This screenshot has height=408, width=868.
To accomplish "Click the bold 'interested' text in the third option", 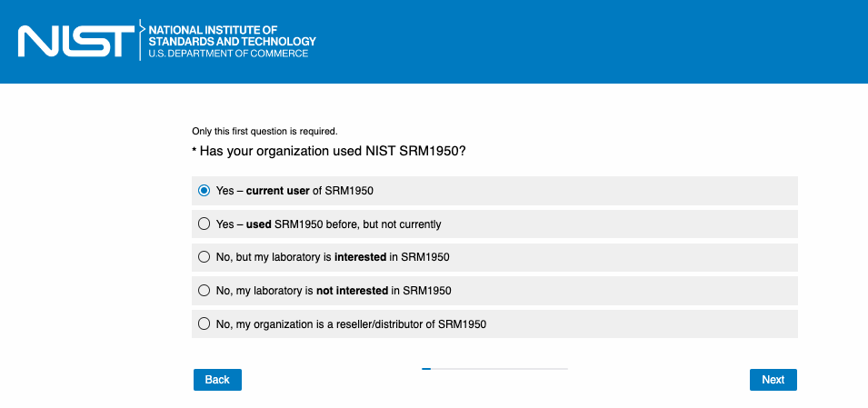I will click(360, 257).
